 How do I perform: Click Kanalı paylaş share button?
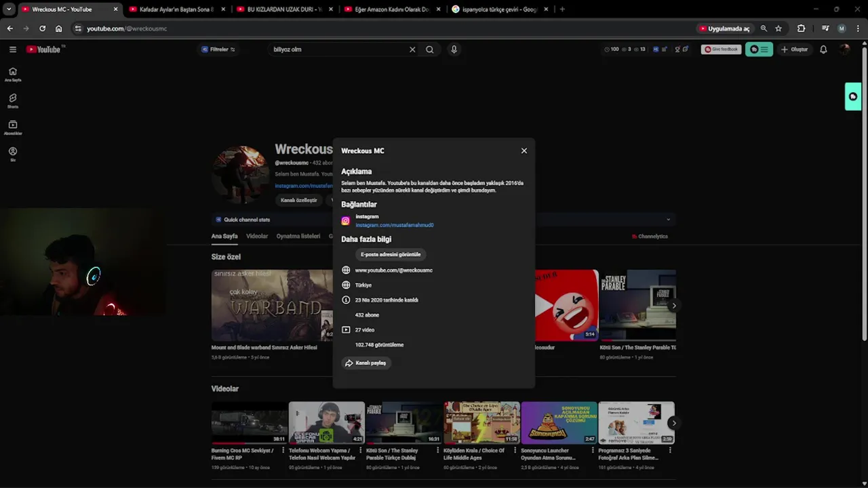[x=366, y=363]
